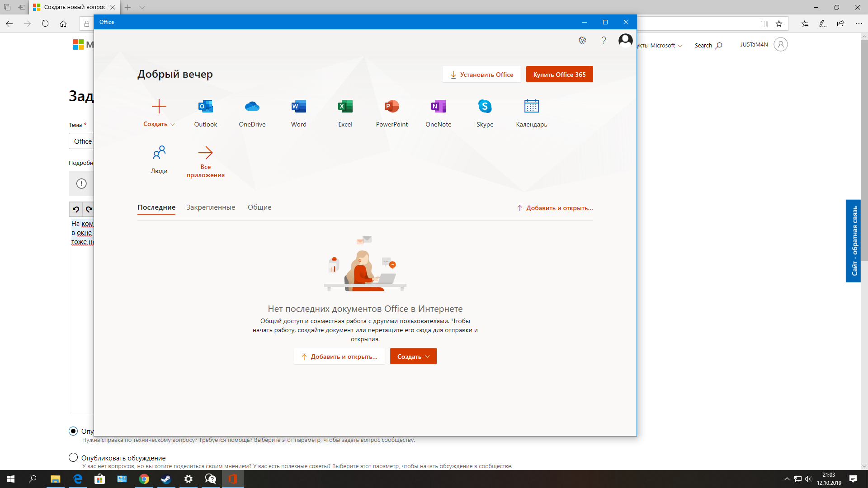This screenshot has height=488, width=868.
Task: Switch to the Последние tab
Action: pyautogui.click(x=156, y=207)
